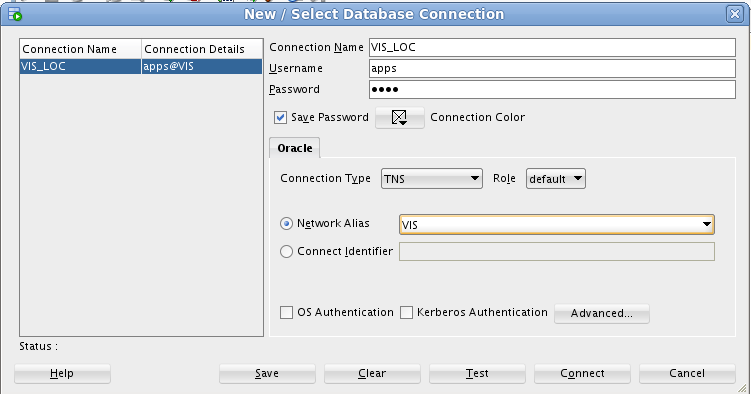Select the Connect Identifier radio button
This screenshot has width=751, height=394.
286,251
